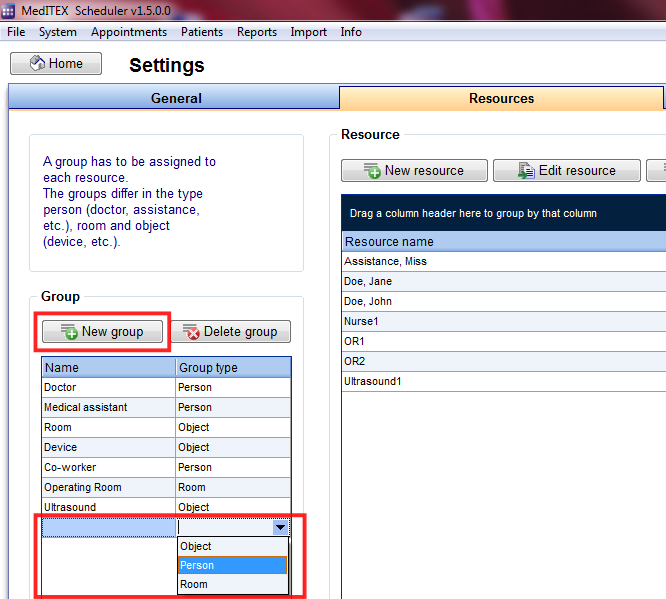The image size is (666, 599).
Task: Click the New resource button label
Action: pyautogui.click(x=424, y=170)
